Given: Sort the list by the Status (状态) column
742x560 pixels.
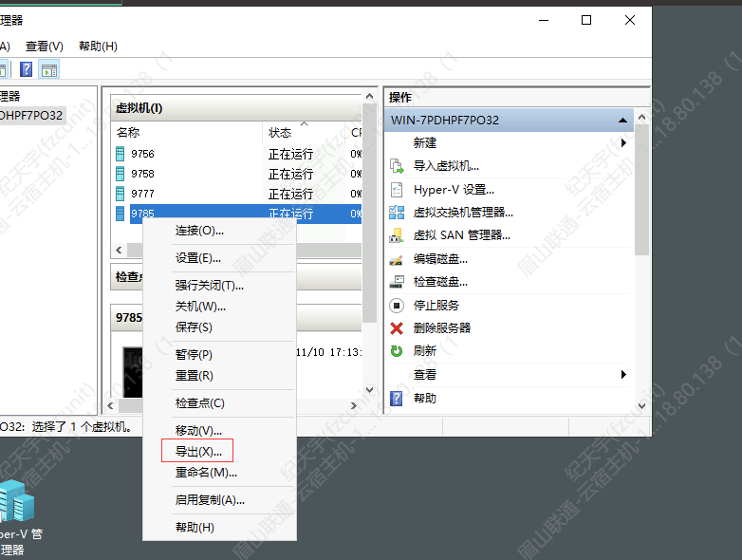Looking at the screenshot, I should [280, 133].
